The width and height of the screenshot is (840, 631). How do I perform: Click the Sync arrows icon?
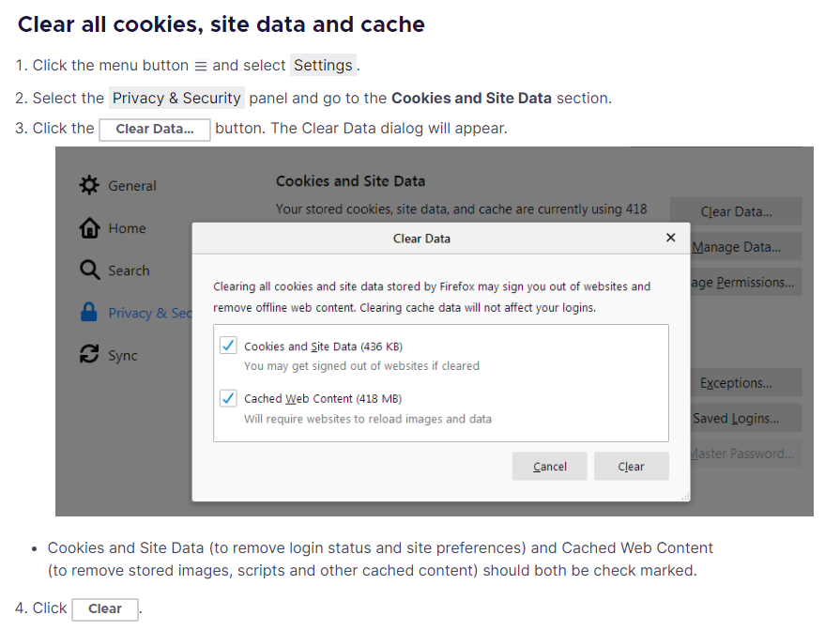90,355
